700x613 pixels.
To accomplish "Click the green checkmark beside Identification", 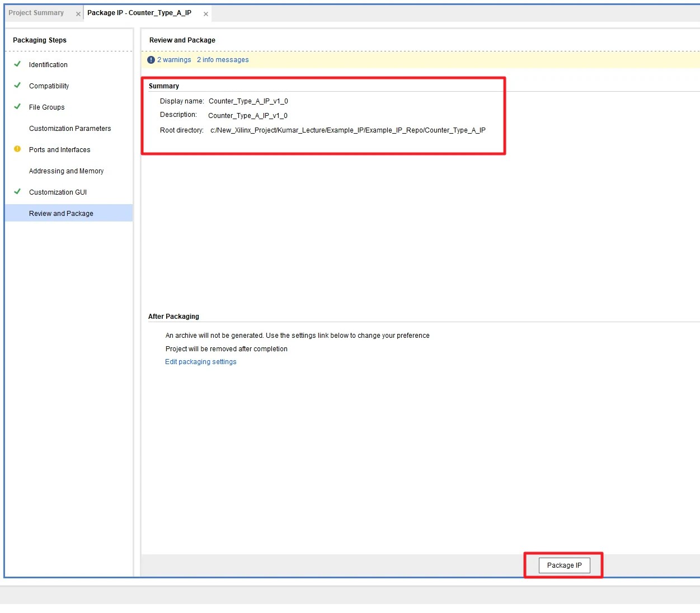I will tap(17, 64).
